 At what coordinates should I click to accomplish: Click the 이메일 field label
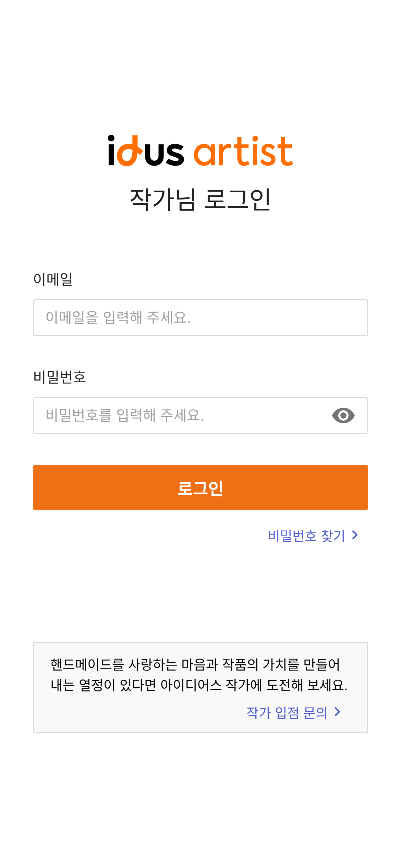pos(53,279)
